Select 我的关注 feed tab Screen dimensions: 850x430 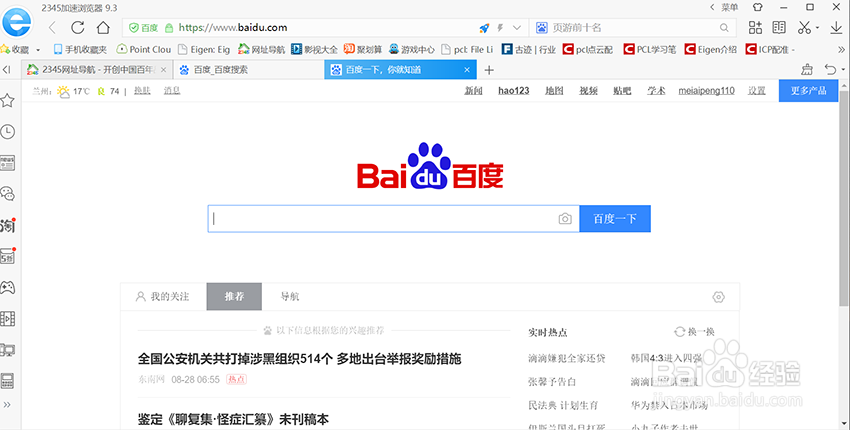click(163, 297)
